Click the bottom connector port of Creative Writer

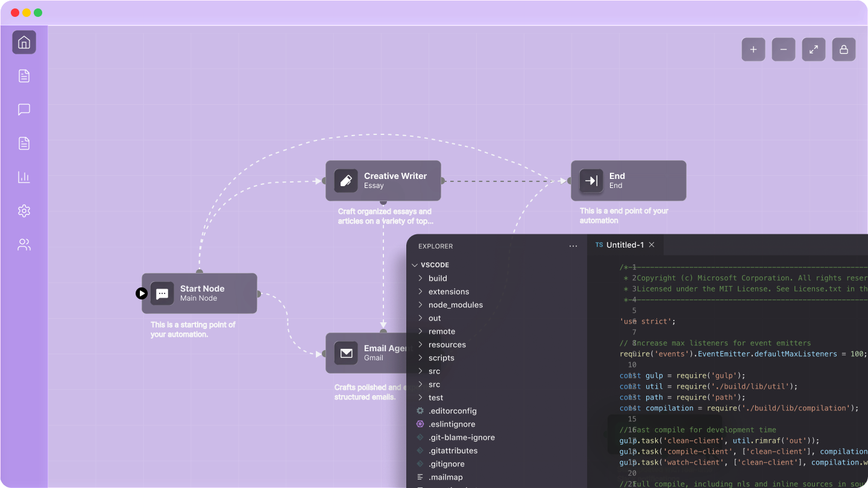[x=383, y=202]
